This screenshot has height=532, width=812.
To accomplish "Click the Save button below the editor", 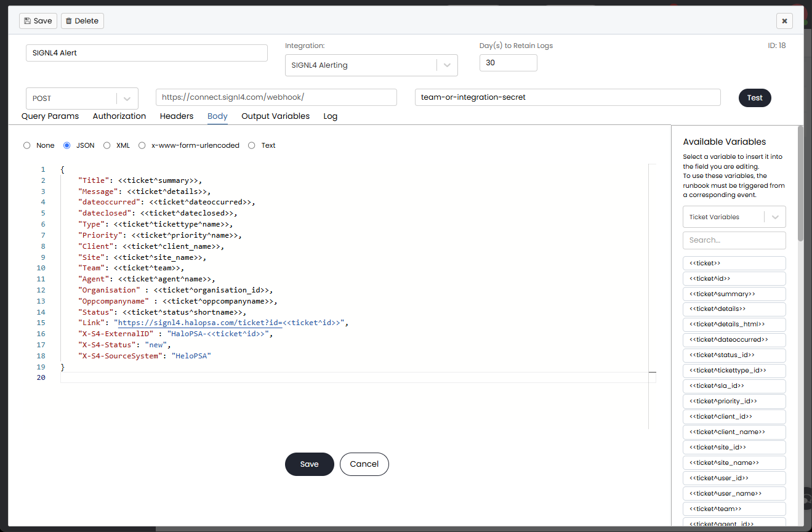I will [x=310, y=464].
